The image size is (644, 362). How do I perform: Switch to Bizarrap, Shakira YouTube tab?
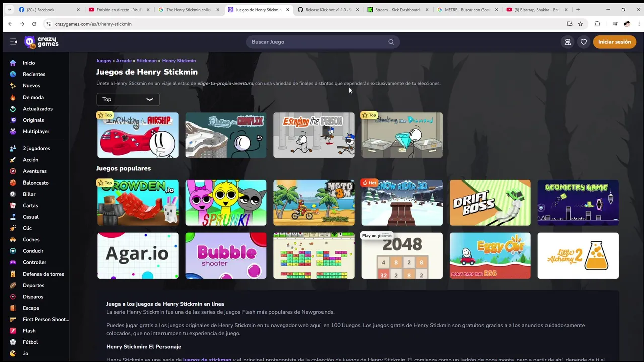click(536, 10)
